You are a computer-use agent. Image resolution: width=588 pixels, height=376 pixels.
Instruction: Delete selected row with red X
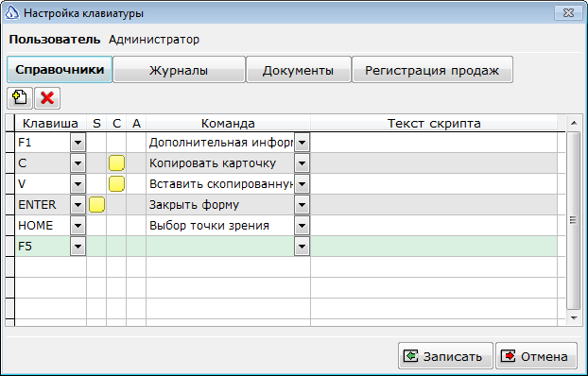(x=47, y=98)
